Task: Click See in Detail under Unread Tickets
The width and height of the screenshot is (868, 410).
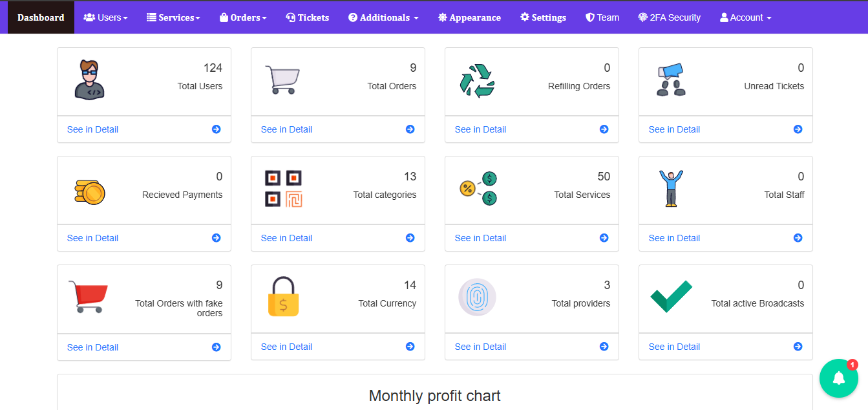Action: click(x=674, y=129)
